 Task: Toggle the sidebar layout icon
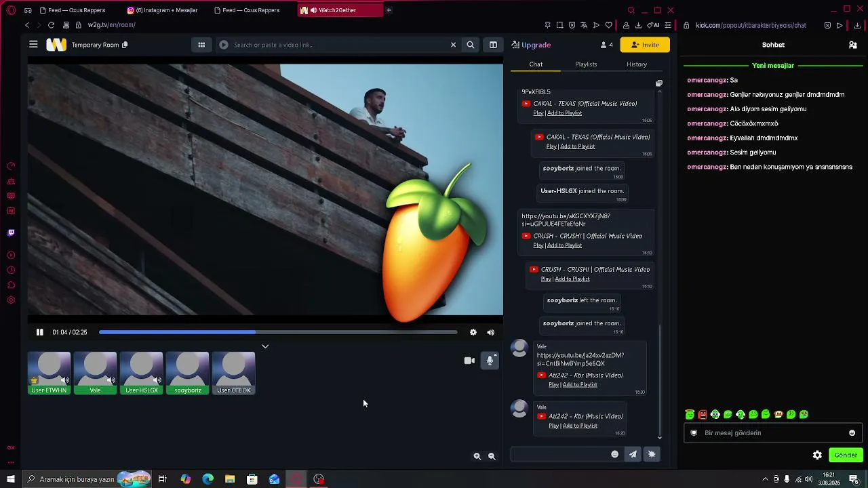click(x=493, y=45)
